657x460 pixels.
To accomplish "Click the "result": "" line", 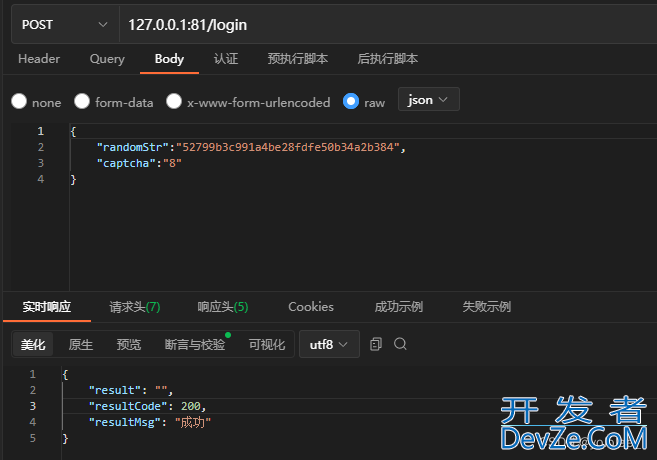I will 131,390.
